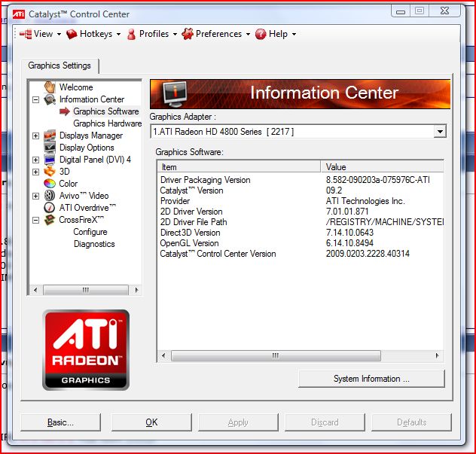Collapse the Information Center tree node

[x=36, y=99]
